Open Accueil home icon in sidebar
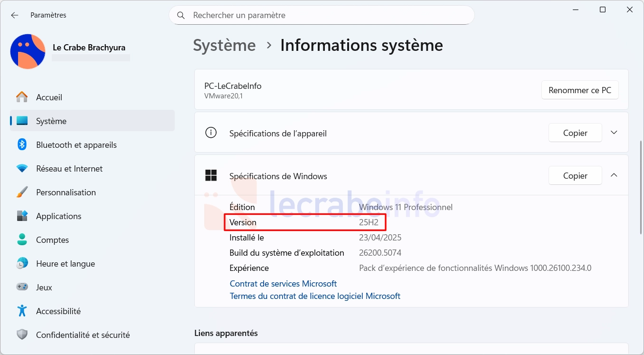The height and width of the screenshot is (355, 644). (22, 97)
